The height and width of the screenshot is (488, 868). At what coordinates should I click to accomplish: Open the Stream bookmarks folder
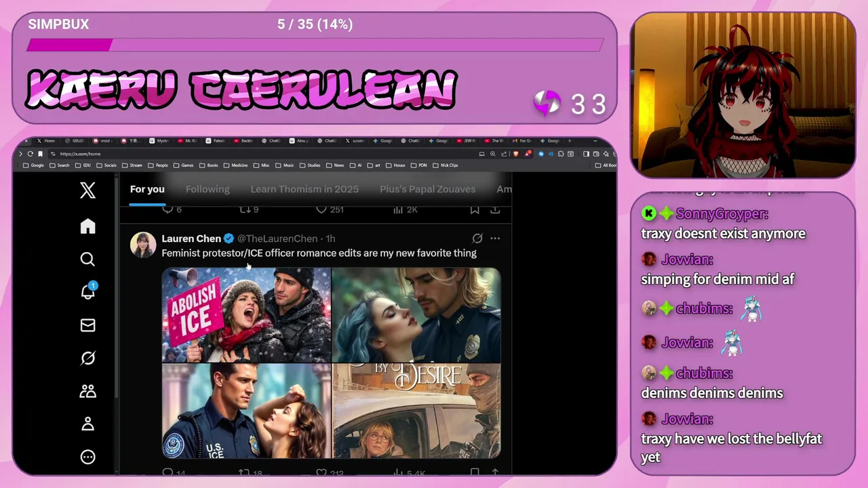[x=132, y=165]
